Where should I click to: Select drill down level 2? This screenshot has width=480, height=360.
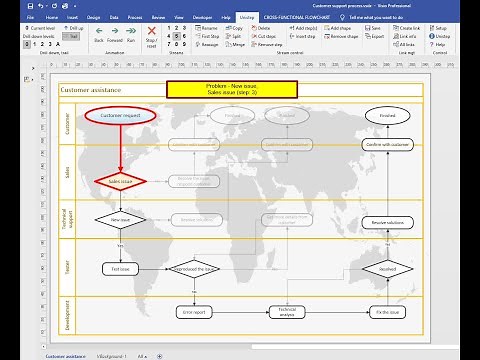[x=42, y=44]
